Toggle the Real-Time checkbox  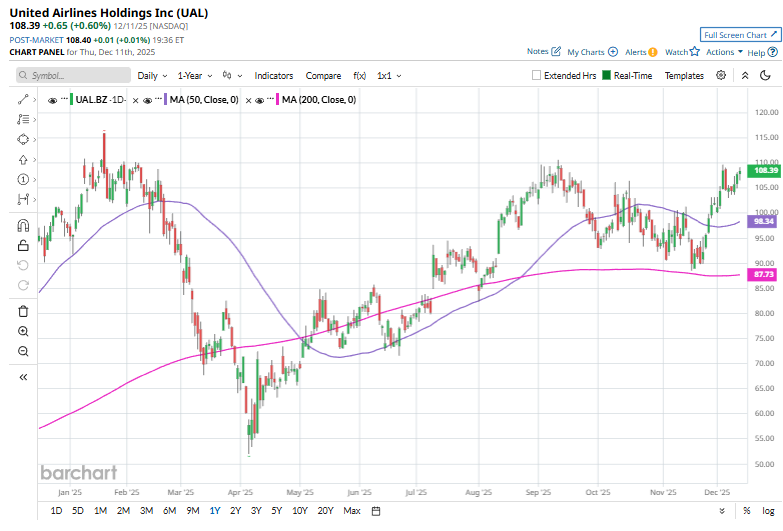coord(606,75)
